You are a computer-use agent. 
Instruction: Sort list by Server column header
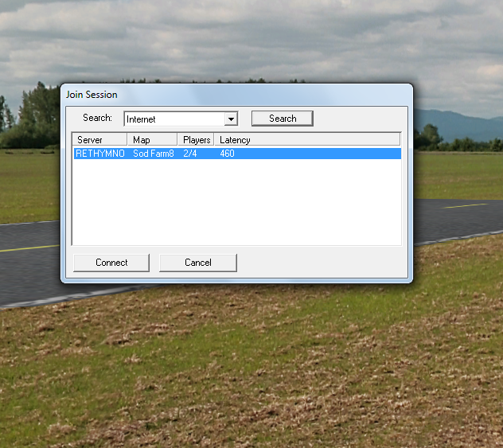99,140
